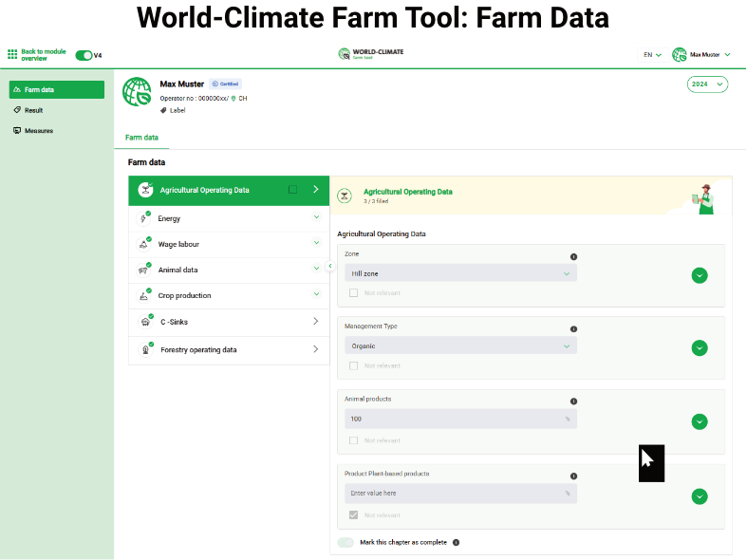Click the module grid icon
The image size is (747, 560).
(x=12, y=54)
